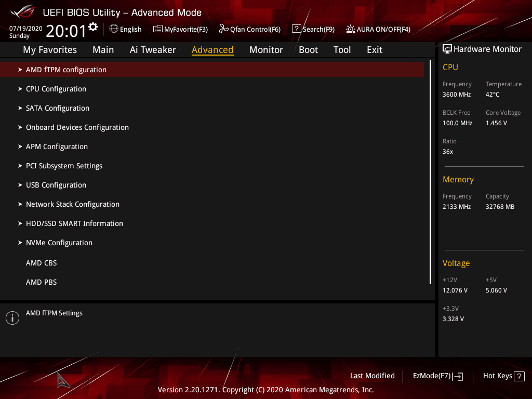Expand the CPU Configuration arrow

[20, 89]
